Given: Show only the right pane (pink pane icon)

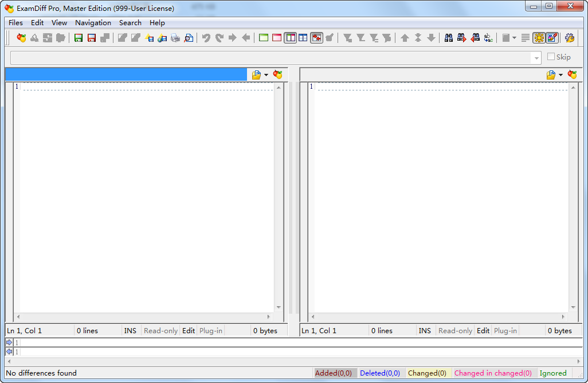Looking at the screenshot, I should (x=277, y=38).
